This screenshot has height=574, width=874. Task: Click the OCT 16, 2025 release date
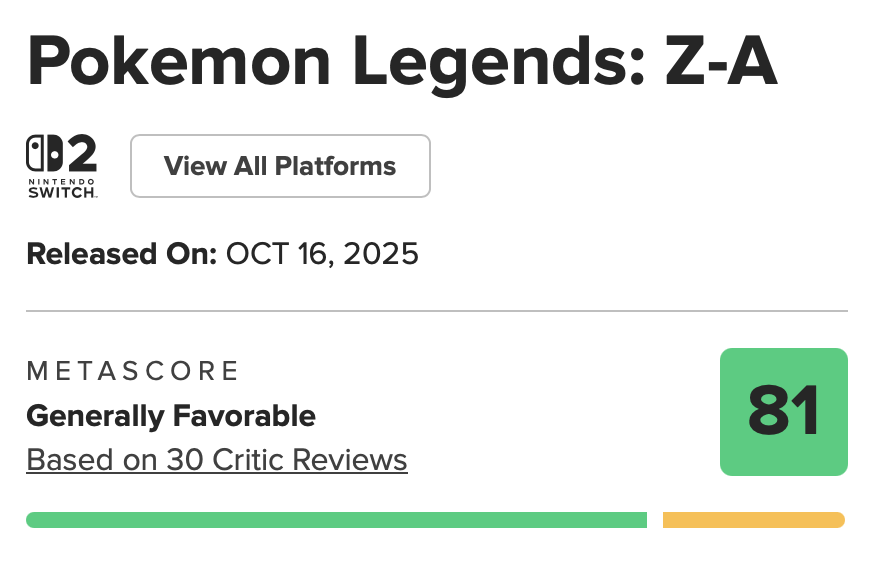click(x=322, y=254)
